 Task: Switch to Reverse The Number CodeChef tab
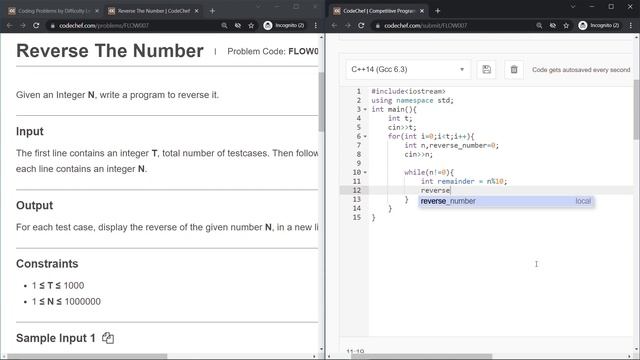coord(153,11)
